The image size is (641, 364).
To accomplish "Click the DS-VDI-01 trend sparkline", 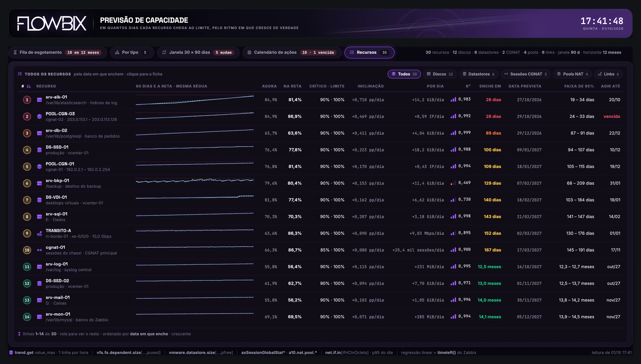I will [195, 197].
